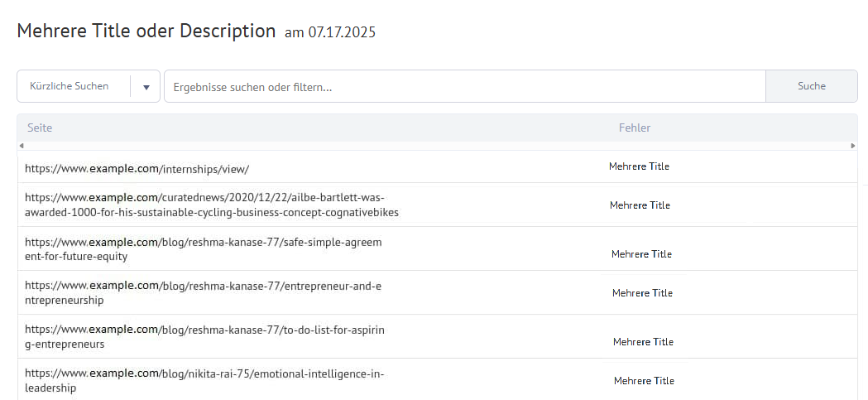
Task: Open the safe-simple-agreement-for-future-equity URL
Action: [204, 249]
